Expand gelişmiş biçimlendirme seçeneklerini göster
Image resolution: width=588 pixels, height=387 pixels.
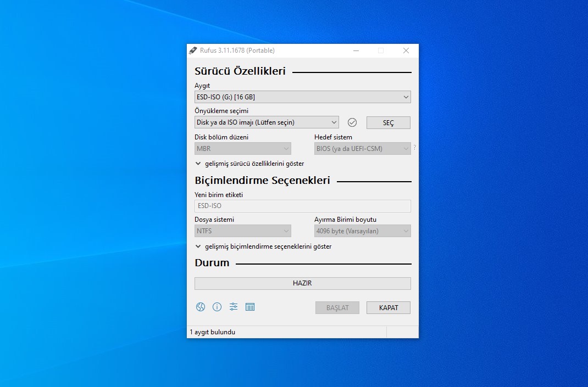(264, 246)
